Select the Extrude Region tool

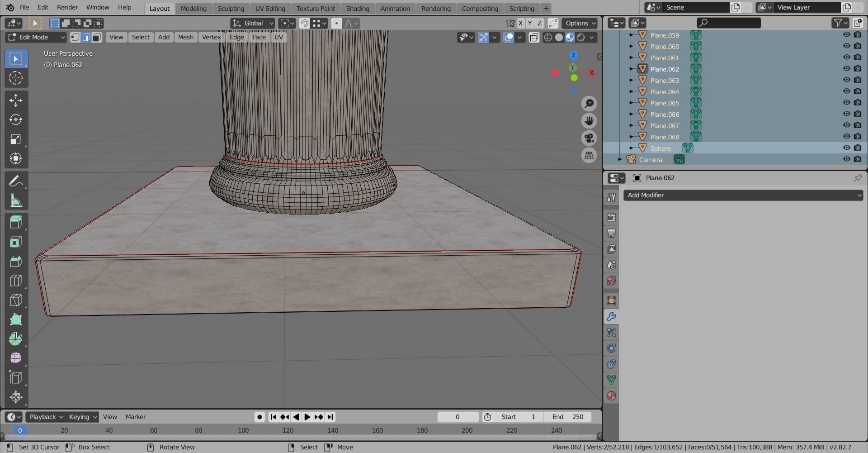[16, 222]
